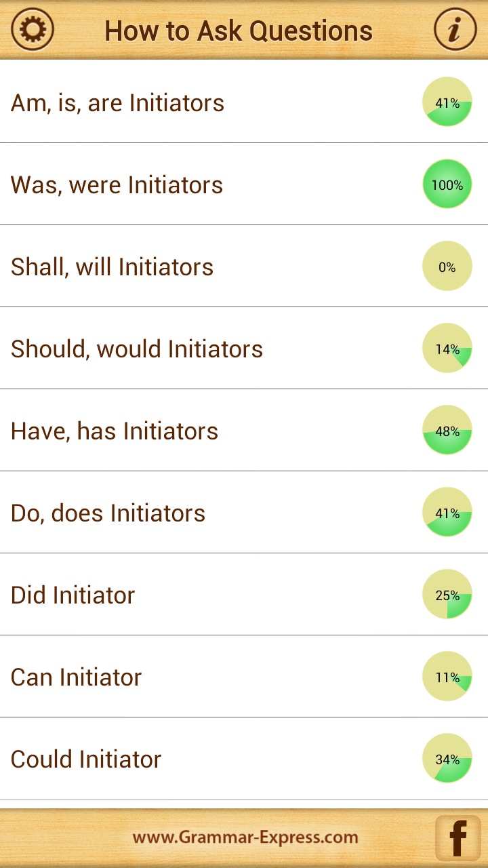Select Should, would Initiators
The height and width of the screenshot is (868, 488).
click(x=244, y=348)
